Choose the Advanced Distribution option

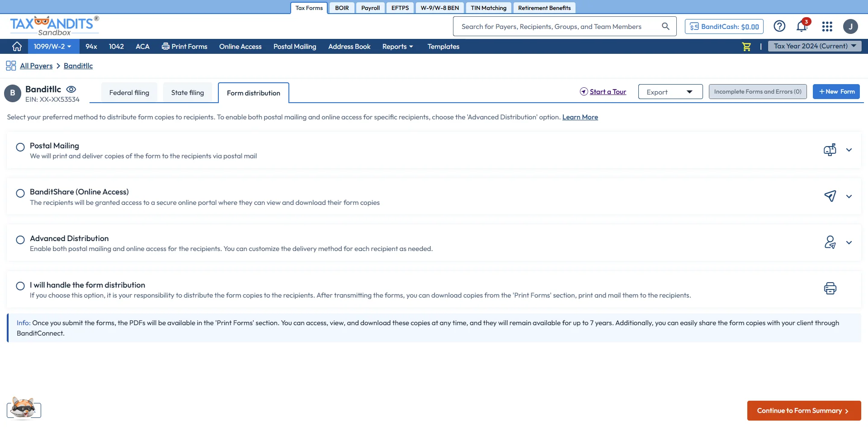coord(20,240)
